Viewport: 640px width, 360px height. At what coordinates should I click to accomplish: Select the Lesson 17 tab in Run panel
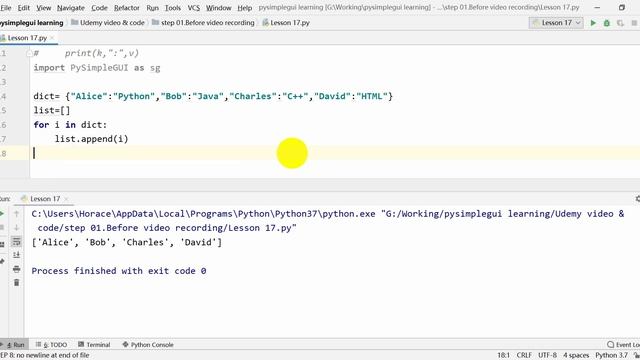44,199
